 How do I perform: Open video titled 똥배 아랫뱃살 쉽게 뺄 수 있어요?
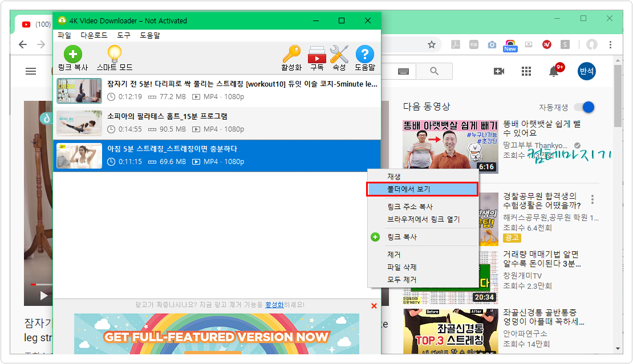point(542,129)
